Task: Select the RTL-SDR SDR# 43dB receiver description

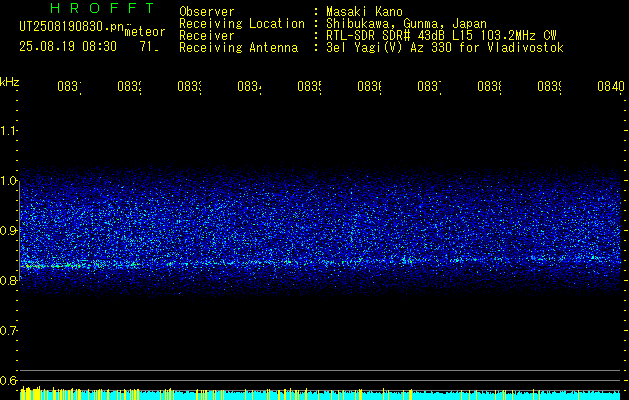Action: [441, 36]
